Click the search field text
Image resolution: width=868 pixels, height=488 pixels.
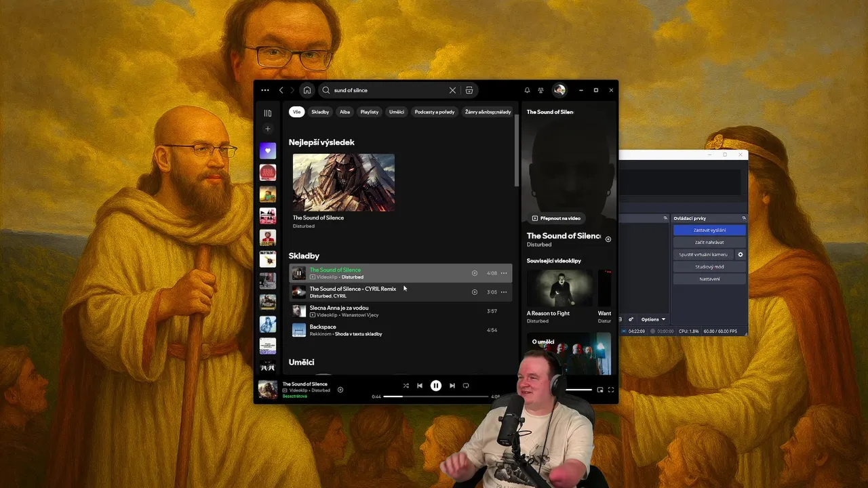coord(351,90)
